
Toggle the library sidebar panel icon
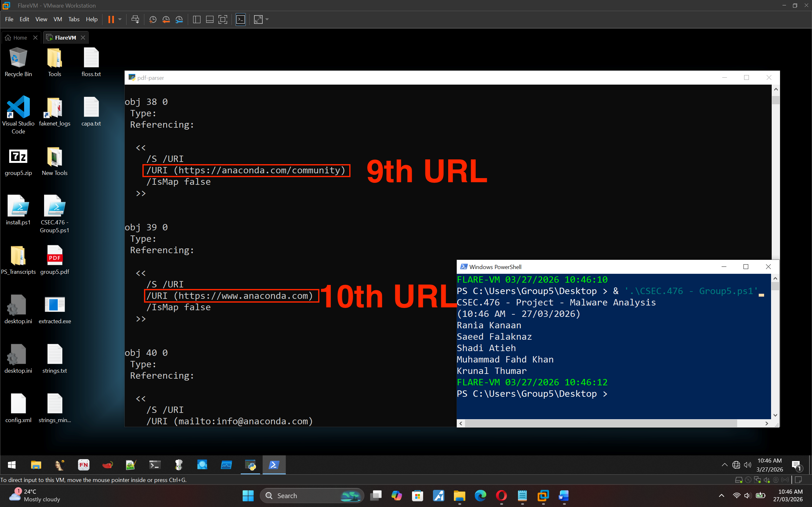tap(197, 19)
